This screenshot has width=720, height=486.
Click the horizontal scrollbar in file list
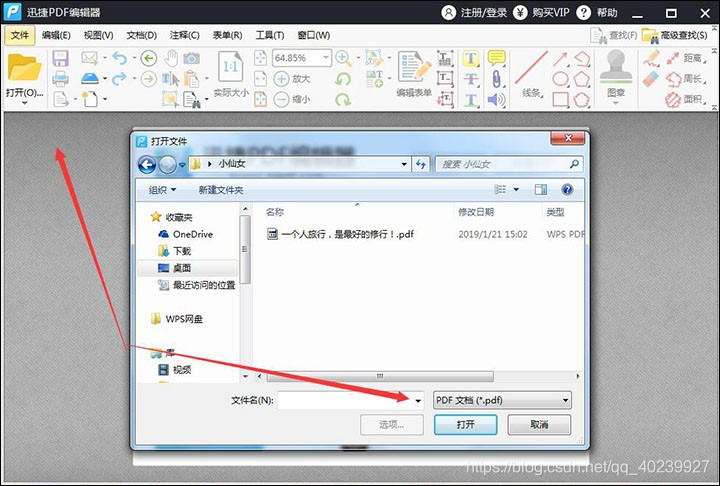(x=380, y=376)
